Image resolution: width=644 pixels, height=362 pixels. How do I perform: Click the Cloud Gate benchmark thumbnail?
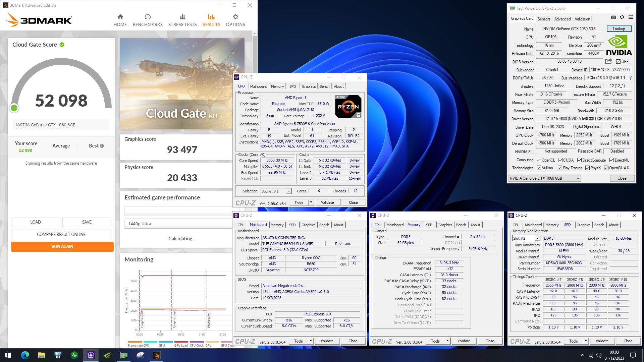click(182, 83)
